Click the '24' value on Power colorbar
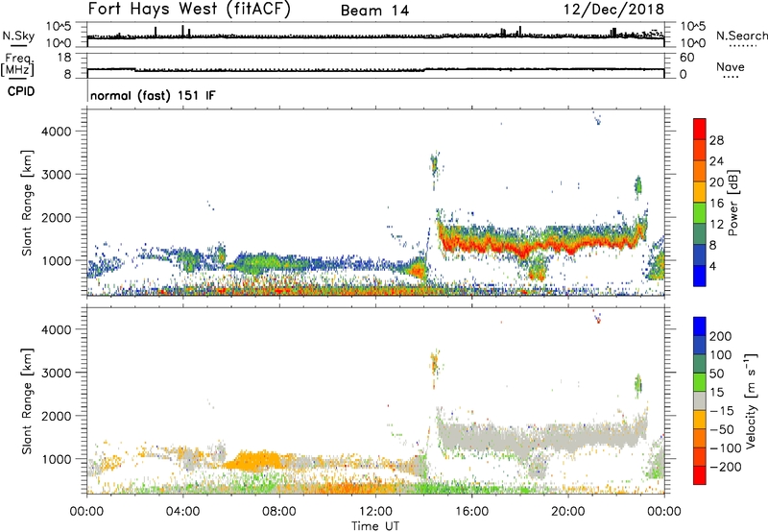This screenshot has height=532, width=768. pos(716,161)
